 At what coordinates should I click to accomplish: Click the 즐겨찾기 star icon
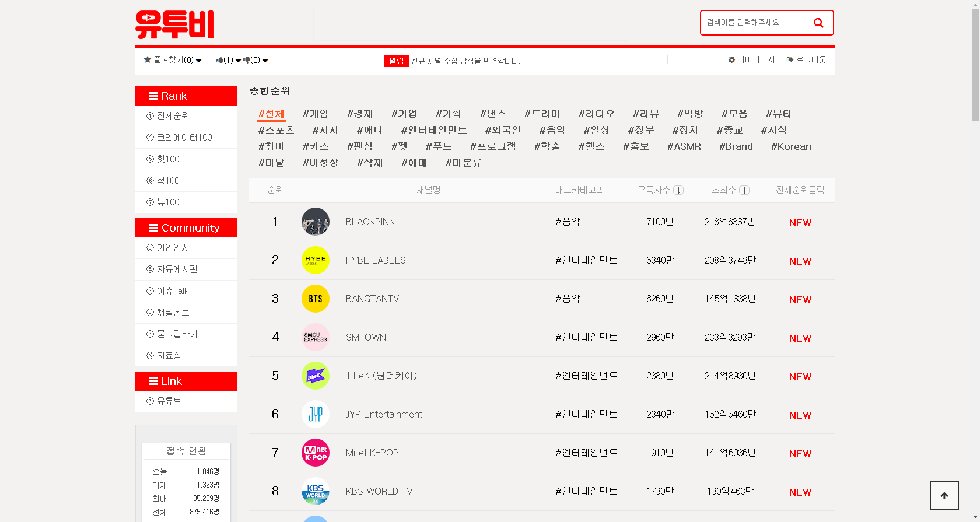coord(148,59)
